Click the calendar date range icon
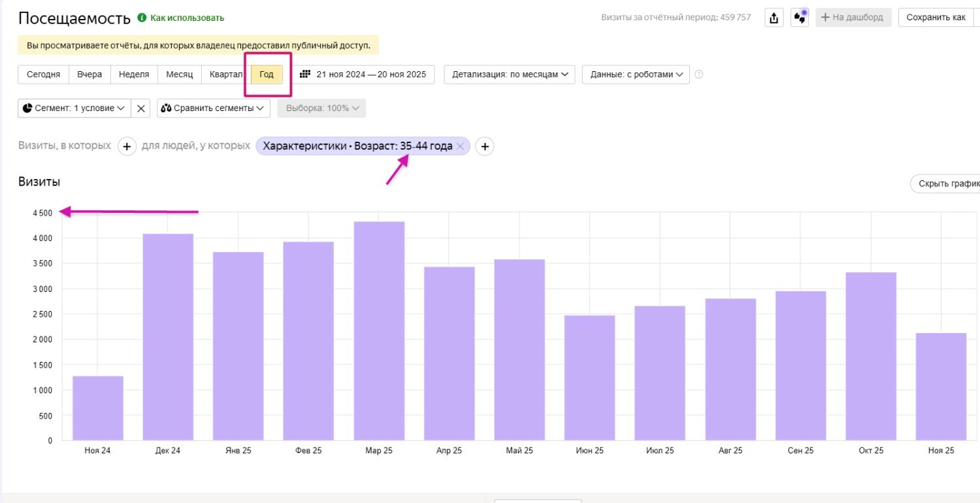The width and height of the screenshot is (980, 503). click(304, 74)
